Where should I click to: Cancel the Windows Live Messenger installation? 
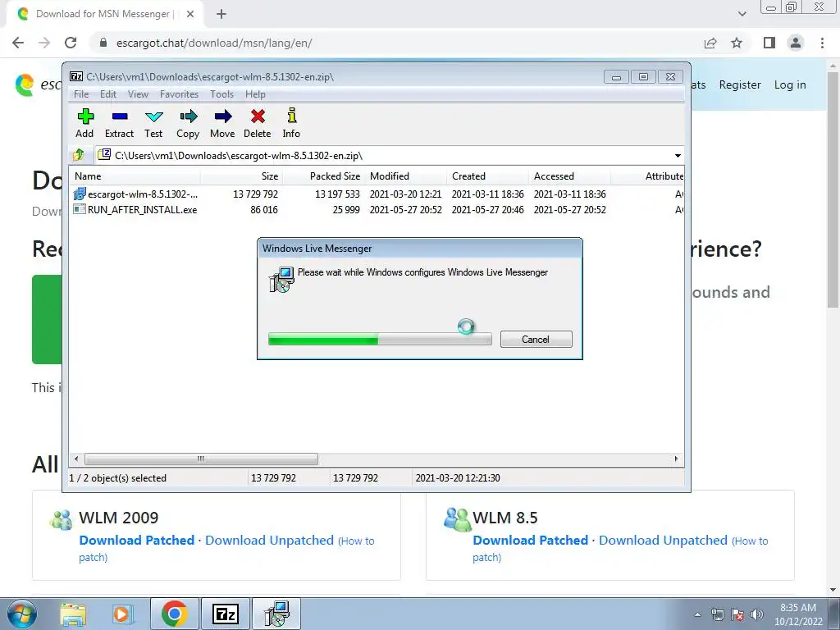536,339
